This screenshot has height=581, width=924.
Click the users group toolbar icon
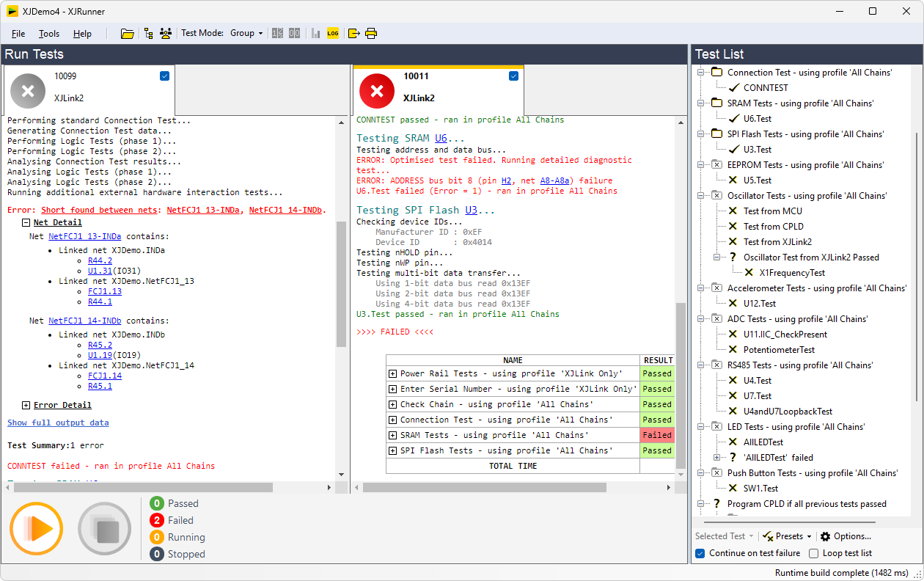[166, 33]
